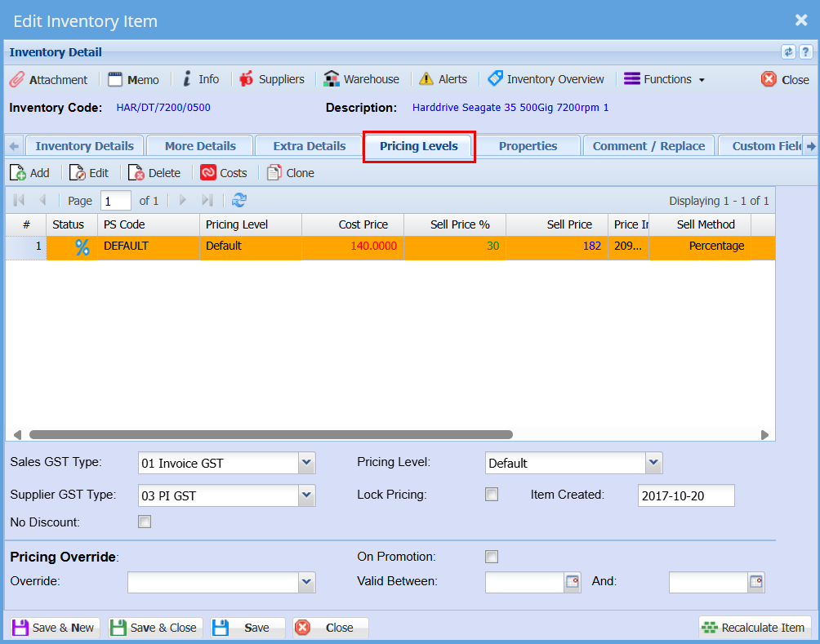This screenshot has width=820, height=644.
Task: Expand the Functions menu
Action: click(x=664, y=79)
